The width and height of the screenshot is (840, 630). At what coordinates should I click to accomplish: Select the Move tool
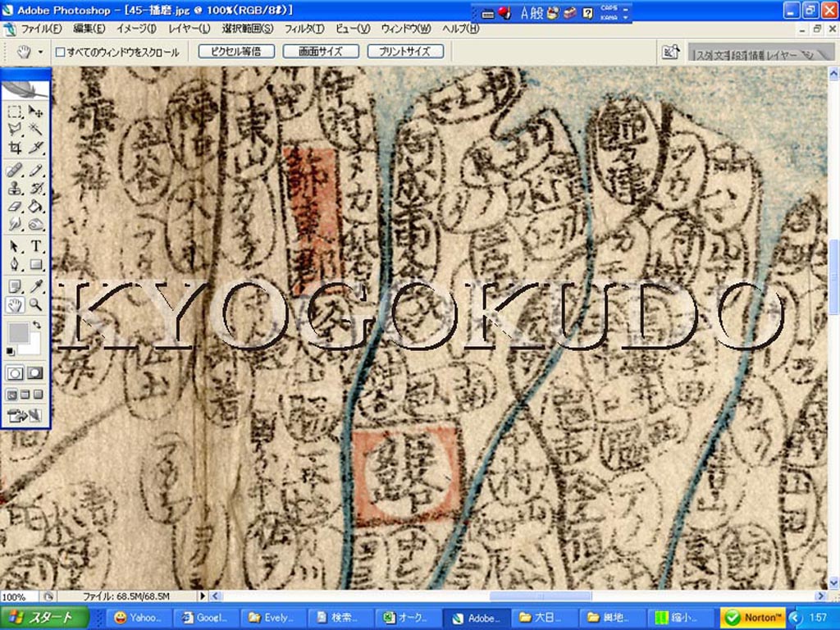coord(35,112)
